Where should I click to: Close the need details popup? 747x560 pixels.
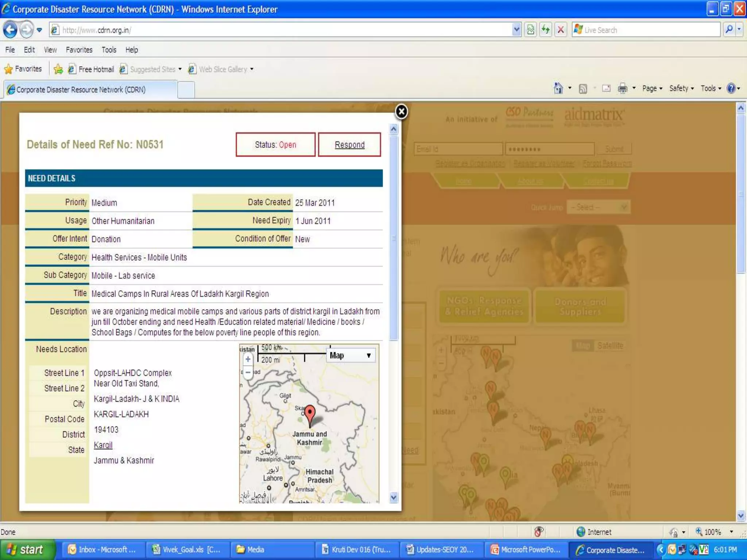(x=401, y=112)
